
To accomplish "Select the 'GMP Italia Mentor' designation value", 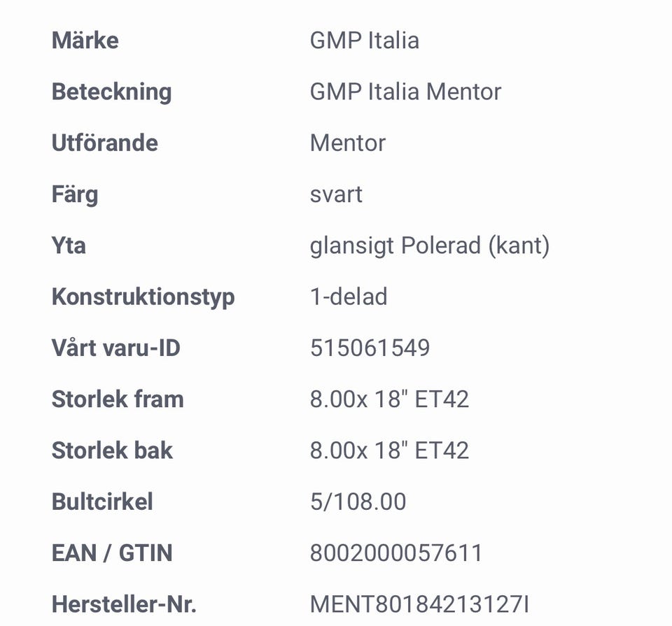I will (x=405, y=92).
